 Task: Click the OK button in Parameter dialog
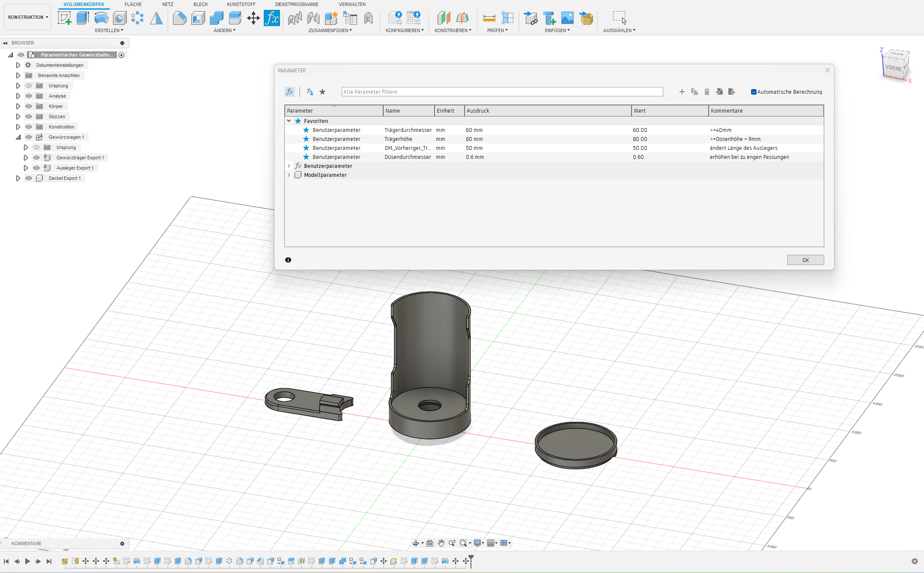coord(805,260)
